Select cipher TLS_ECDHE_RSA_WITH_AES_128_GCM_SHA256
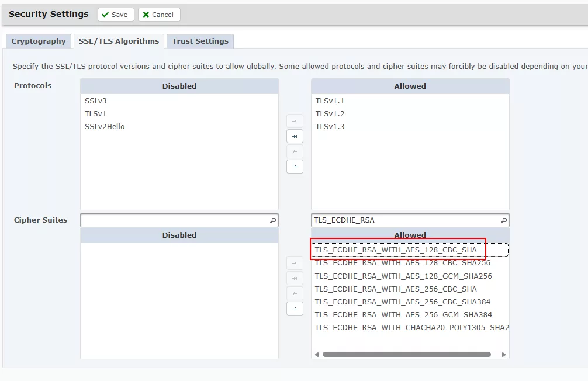This screenshot has width=588, height=381. 410,276
